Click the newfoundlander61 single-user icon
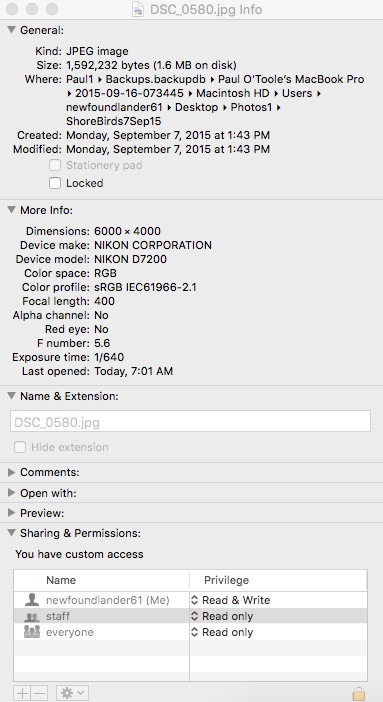The height and width of the screenshot is (702, 383). (31, 600)
